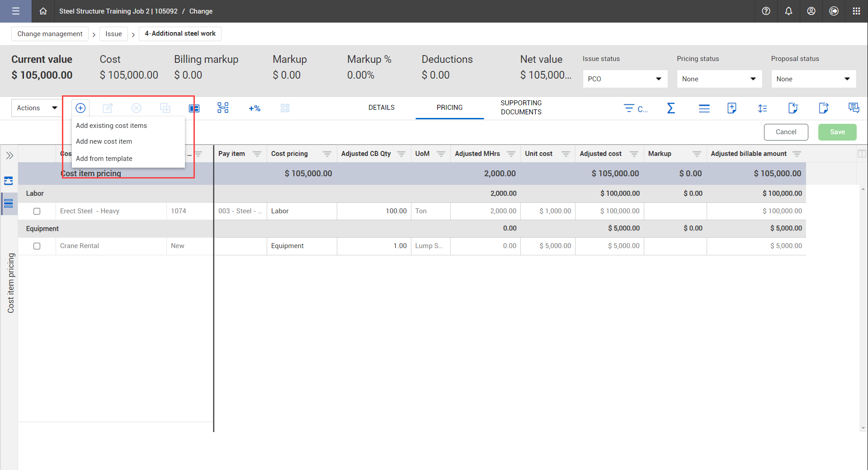Open the hamburger main menu
This screenshot has height=470, width=868.
(16, 11)
